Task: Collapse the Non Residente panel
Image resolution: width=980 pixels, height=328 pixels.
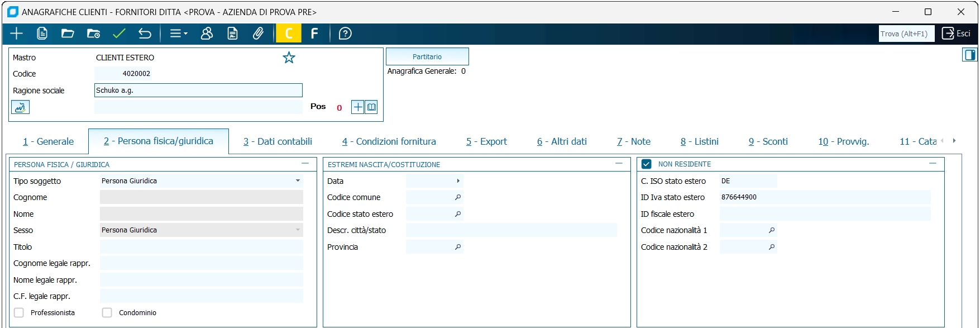Action: pyautogui.click(x=933, y=164)
